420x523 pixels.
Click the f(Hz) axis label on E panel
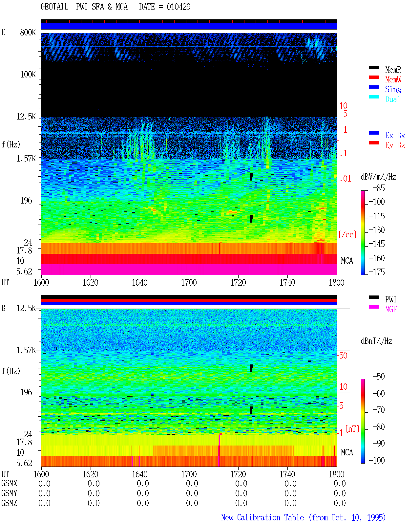[11, 144]
